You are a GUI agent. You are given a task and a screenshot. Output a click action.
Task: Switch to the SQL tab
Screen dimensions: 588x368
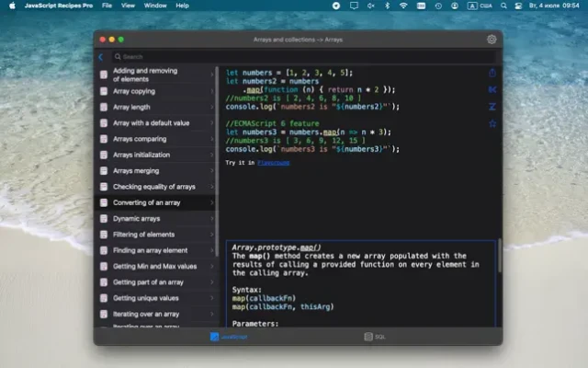point(375,338)
